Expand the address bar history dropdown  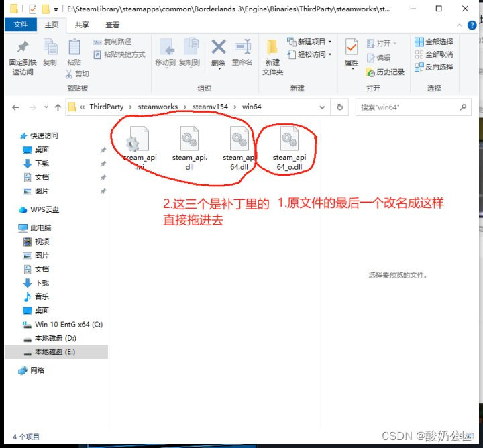pyautogui.click(x=322, y=107)
